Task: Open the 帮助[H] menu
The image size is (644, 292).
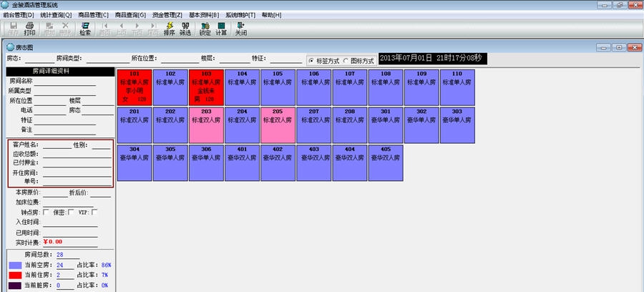Action: pos(271,15)
